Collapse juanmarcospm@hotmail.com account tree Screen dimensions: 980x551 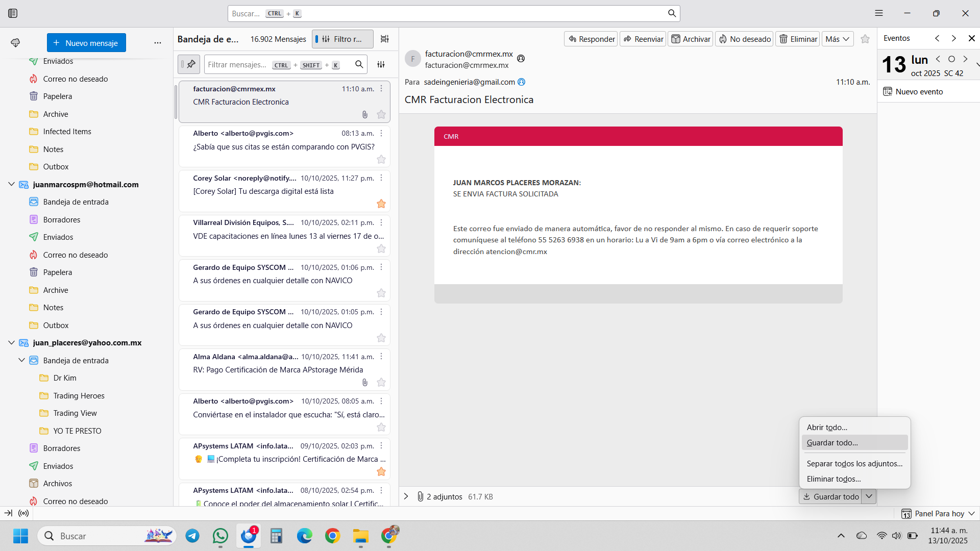tap(11, 184)
